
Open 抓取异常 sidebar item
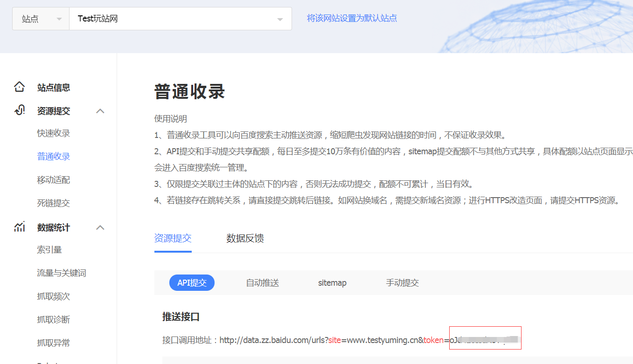(x=54, y=343)
